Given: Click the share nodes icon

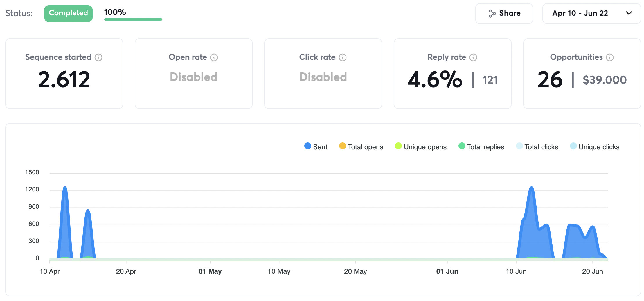Looking at the screenshot, I should click(492, 14).
